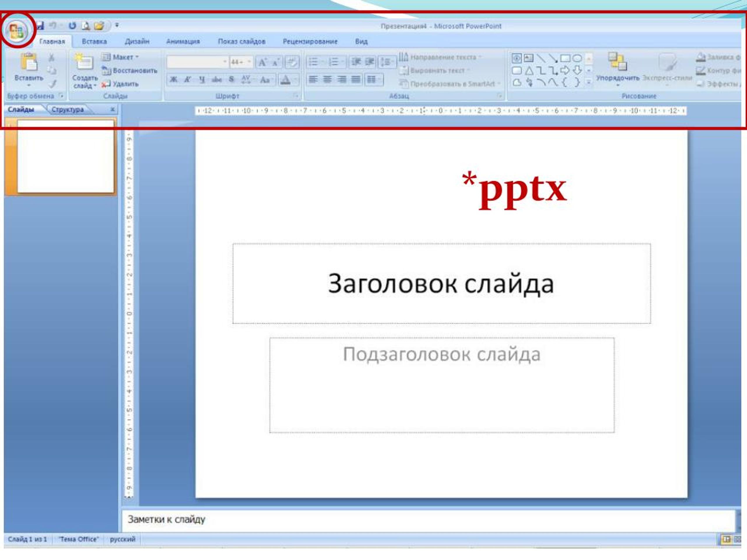Screen dimensions: 747x560
Task: Open the round Office button menu
Action: [17, 31]
